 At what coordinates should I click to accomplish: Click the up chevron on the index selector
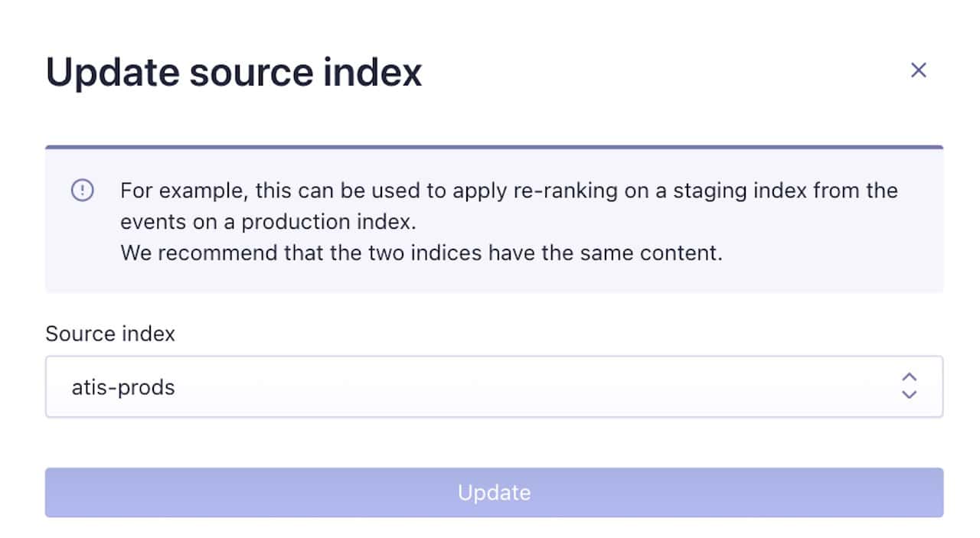tap(910, 377)
